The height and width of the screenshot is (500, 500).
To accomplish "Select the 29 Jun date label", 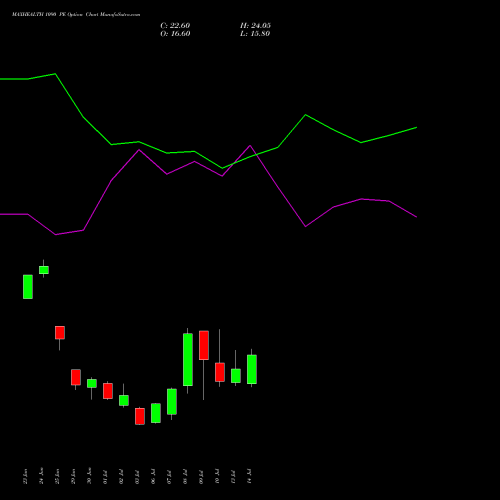I will (74, 476).
